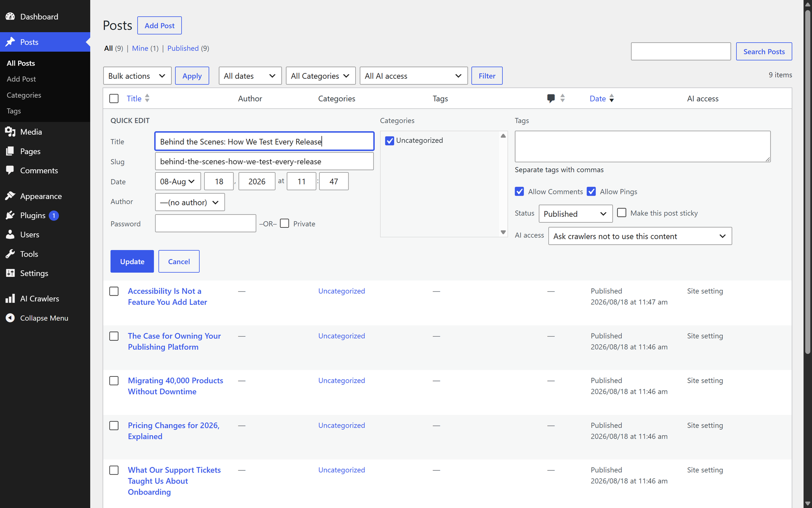Open the All dates dropdown

tap(250, 76)
